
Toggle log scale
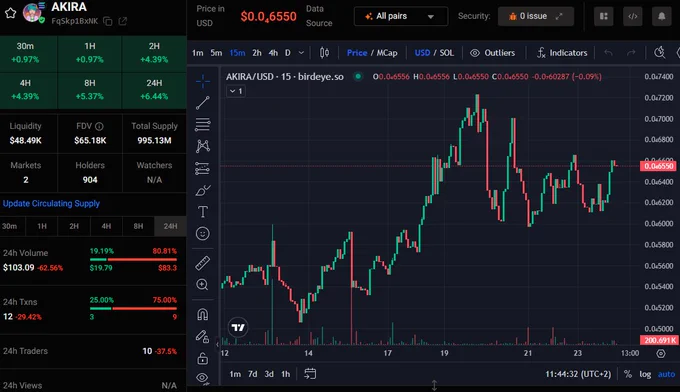click(x=645, y=374)
